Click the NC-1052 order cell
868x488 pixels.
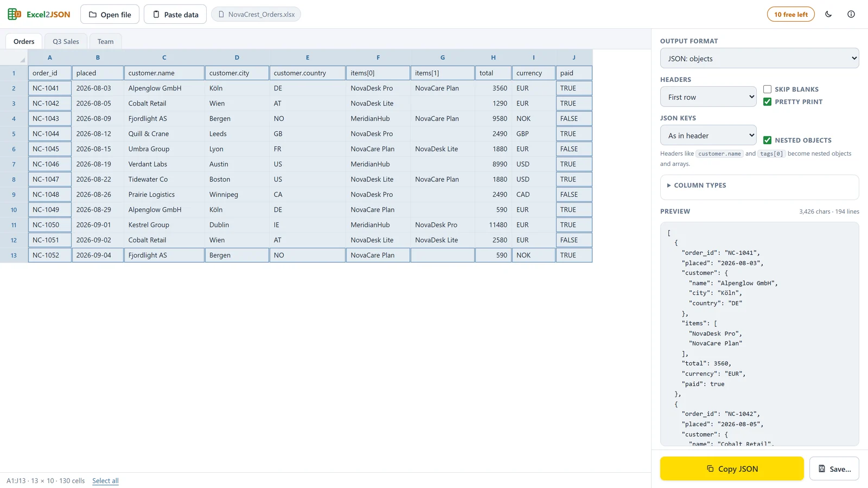[50, 255]
